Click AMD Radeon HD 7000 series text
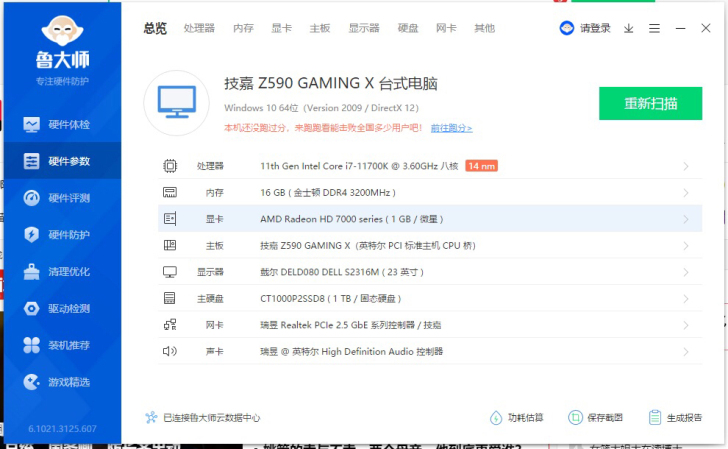 pyautogui.click(x=351, y=219)
